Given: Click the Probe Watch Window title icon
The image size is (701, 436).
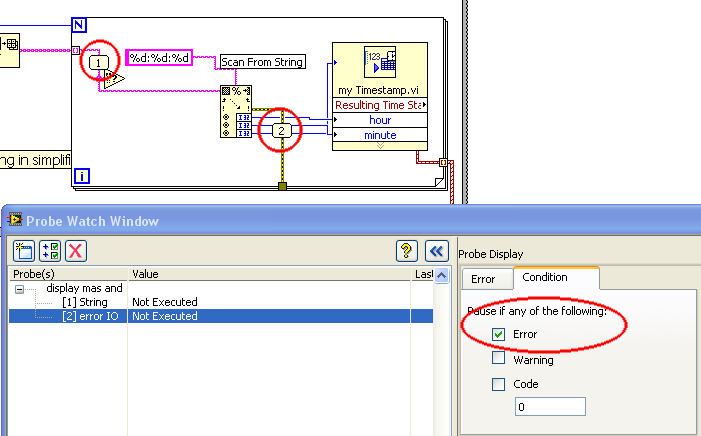Looking at the screenshot, I should coord(15,220).
